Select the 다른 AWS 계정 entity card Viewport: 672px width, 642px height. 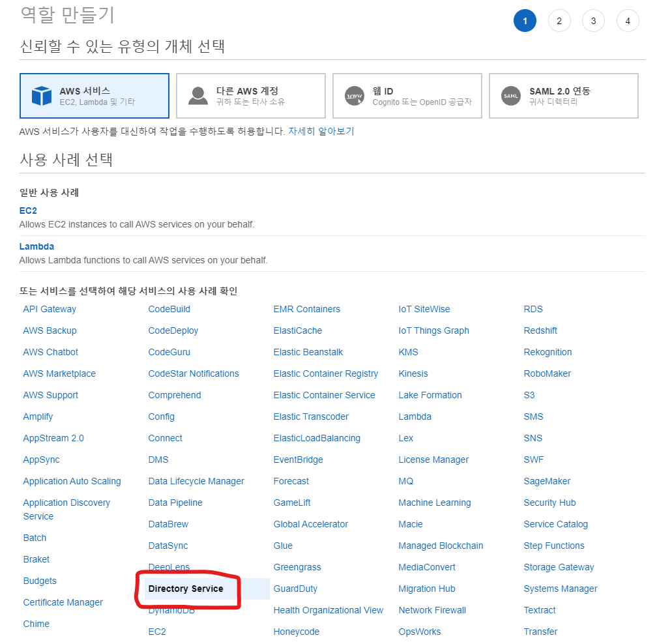click(251, 96)
